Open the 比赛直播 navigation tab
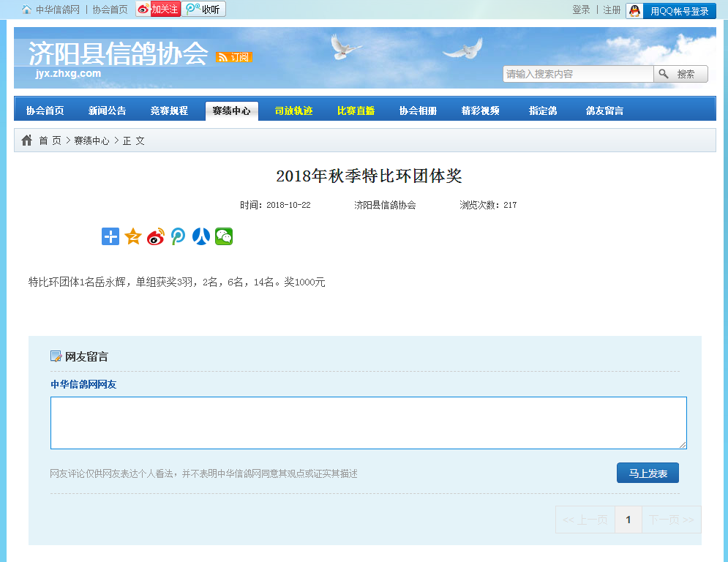Image resolution: width=728 pixels, height=562 pixels. pyautogui.click(x=356, y=110)
